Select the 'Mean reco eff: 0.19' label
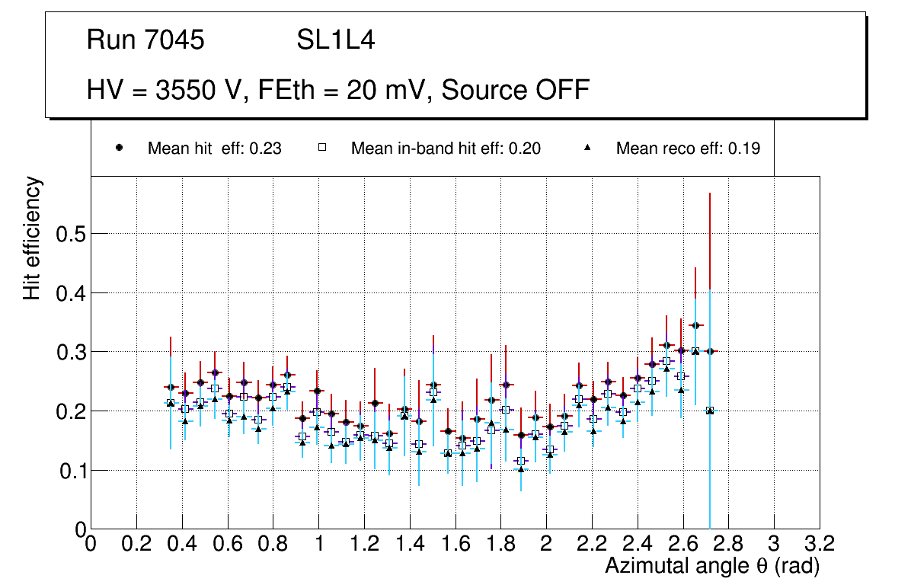911x588 pixels. point(688,149)
